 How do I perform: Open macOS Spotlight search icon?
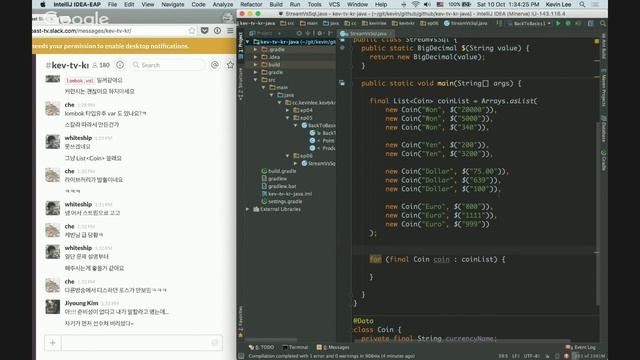tap(582, 4)
